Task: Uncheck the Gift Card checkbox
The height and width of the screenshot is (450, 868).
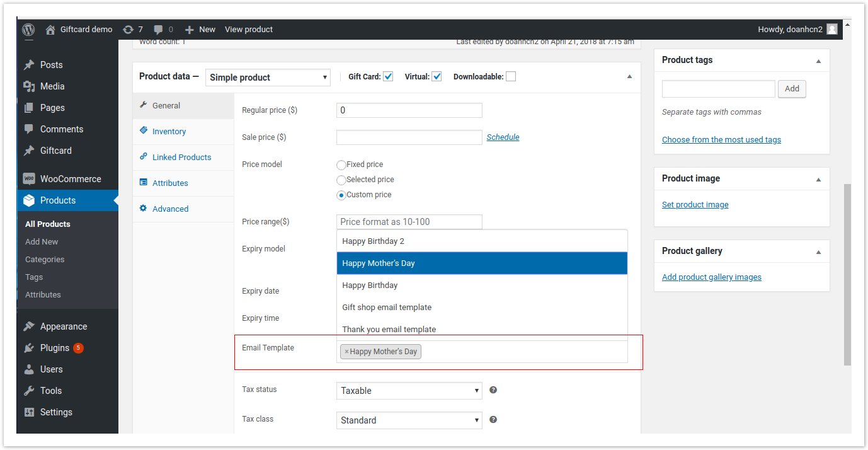Action: coord(388,77)
